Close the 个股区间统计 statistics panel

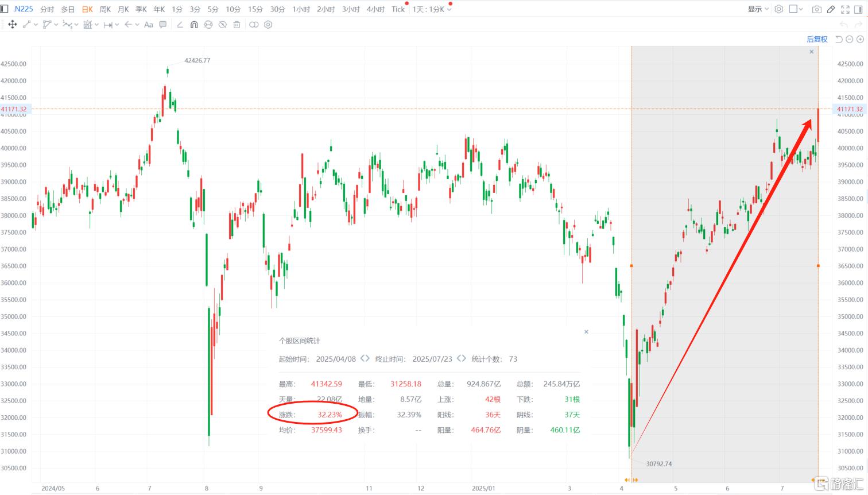click(586, 332)
